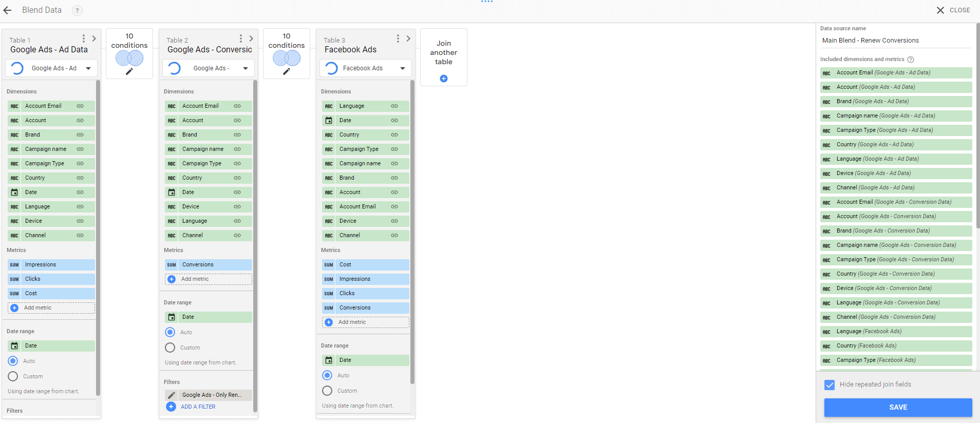Select the Impressions metric in Table 3
The width and height of the screenshot is (980, 423).
click(366, 279)
